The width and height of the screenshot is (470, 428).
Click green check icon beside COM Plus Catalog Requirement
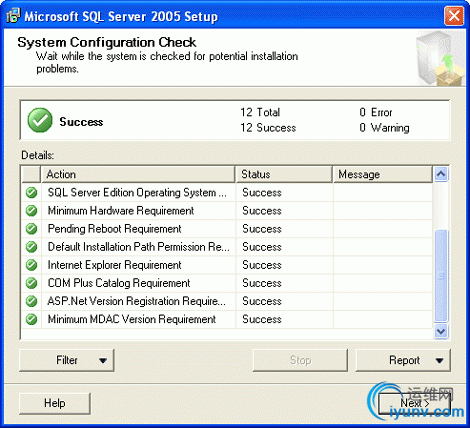(31, 283)
